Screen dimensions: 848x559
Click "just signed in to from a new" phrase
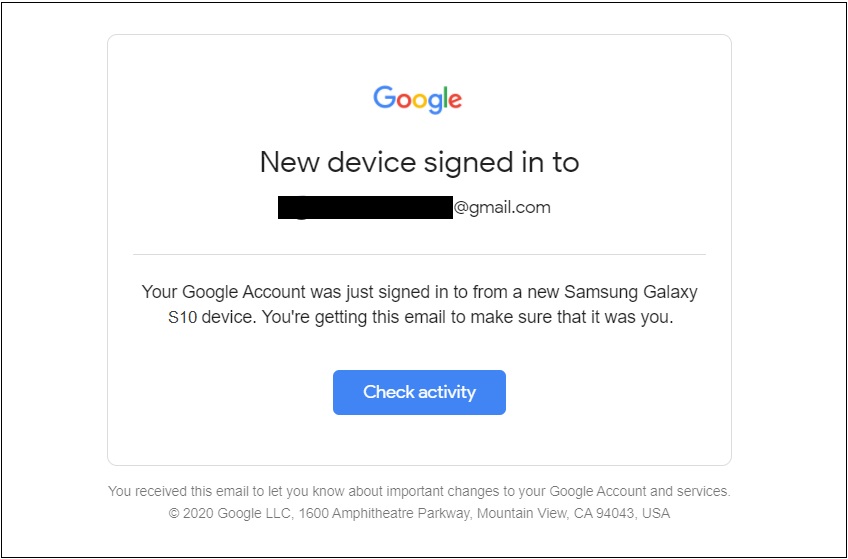point(435,292)
